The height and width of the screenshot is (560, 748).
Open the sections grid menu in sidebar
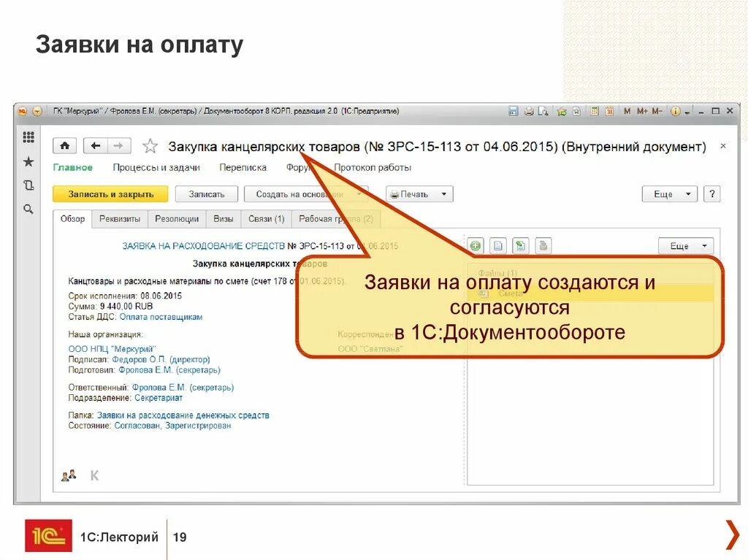28,137
